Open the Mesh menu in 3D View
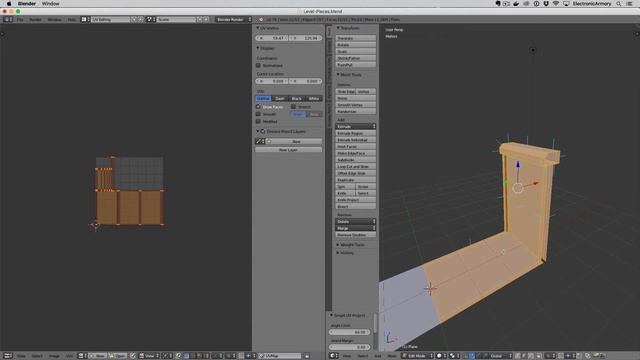Viewport: 640px width, 360px height. pyautogui.click(x=391, y=356)
